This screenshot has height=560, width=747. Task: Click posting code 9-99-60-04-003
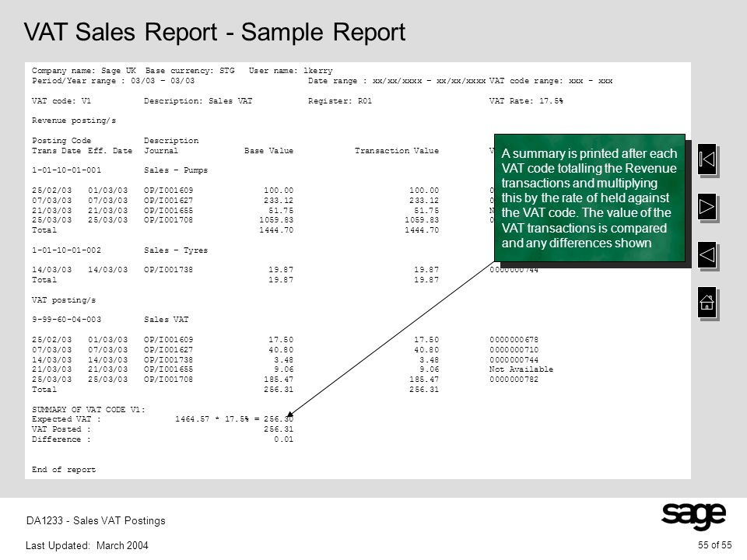click(66, 320)
